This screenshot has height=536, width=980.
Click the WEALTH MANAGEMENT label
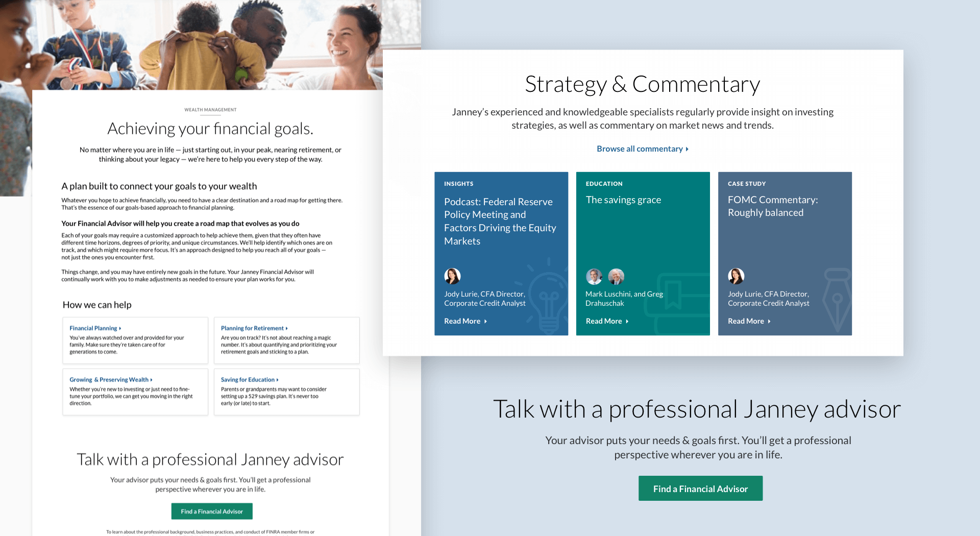point(210,110)
